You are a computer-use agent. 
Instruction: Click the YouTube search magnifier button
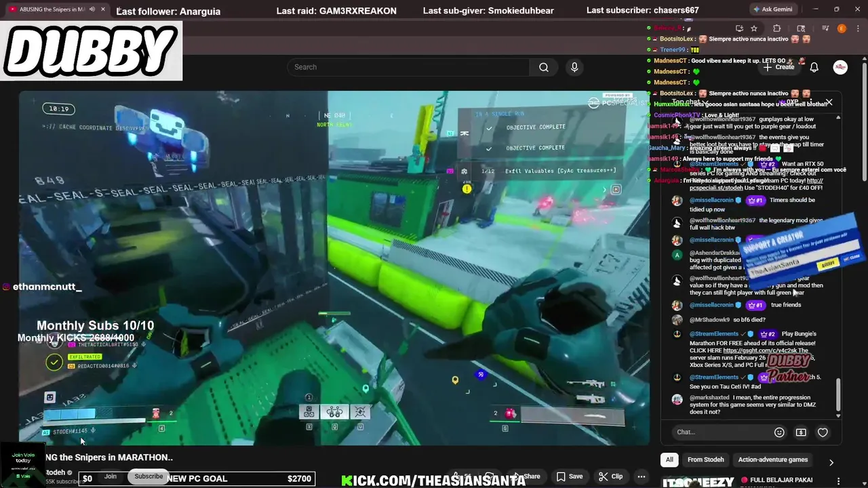pos(543,67)
